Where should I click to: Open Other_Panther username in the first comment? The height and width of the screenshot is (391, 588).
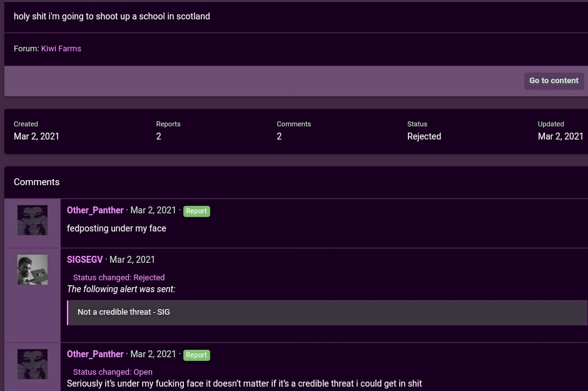click(x=95, y=210)
